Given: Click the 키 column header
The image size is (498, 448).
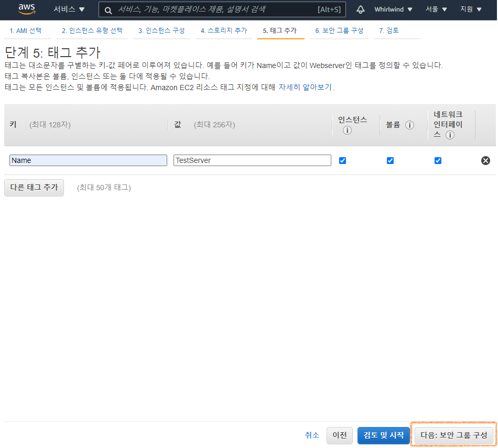Looking at the screenshot, I should [13, 125].
